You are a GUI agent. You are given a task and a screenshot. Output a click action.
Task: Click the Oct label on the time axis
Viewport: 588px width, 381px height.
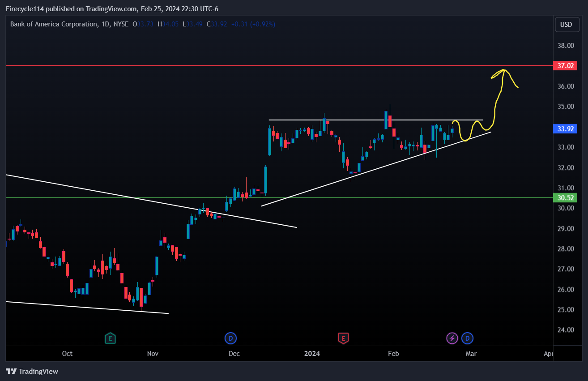point(67,354)
